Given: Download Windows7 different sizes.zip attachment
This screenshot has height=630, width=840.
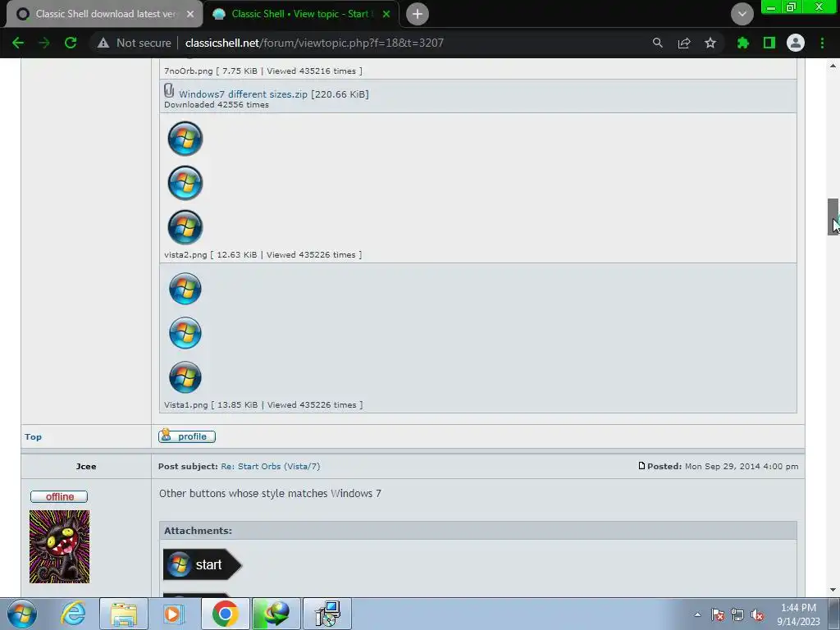Looking at the screenshot, I should [x=243, y=94].
